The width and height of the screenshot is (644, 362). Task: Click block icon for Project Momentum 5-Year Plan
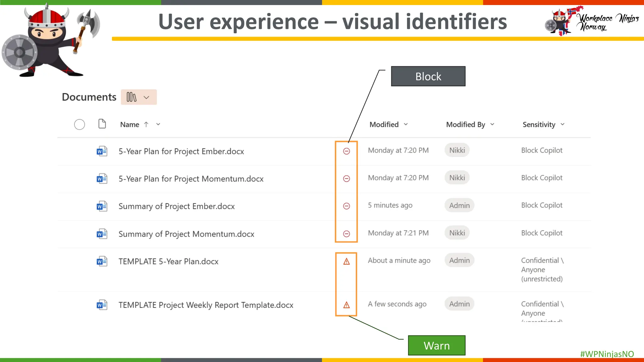pyautogui.click(x=346, y=178)
